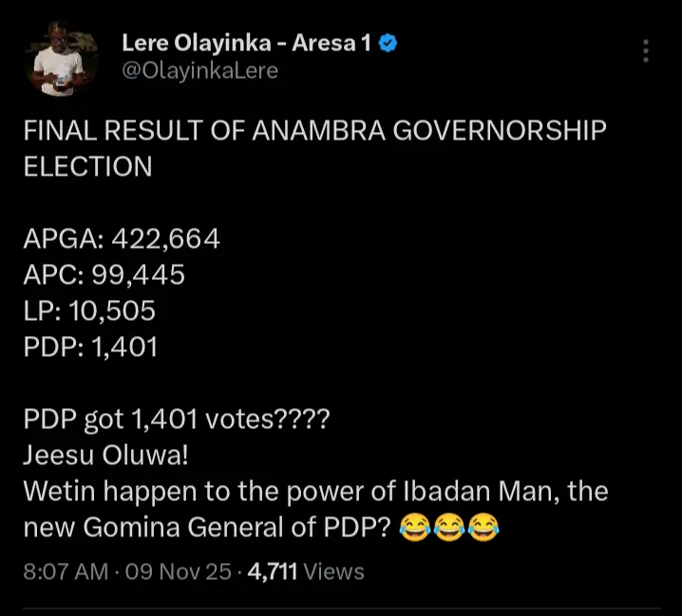The image size is (682, 616).
Task: Click the "Jeesu Oluwa!" line
Action: [105, 457]
